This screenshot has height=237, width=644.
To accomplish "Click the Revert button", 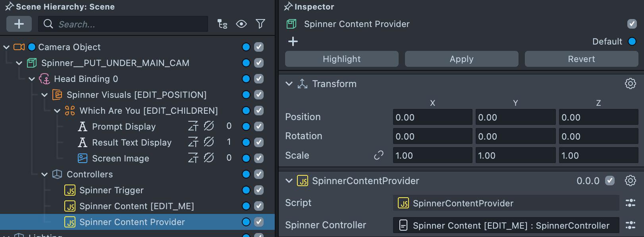I will pos(581,59).
